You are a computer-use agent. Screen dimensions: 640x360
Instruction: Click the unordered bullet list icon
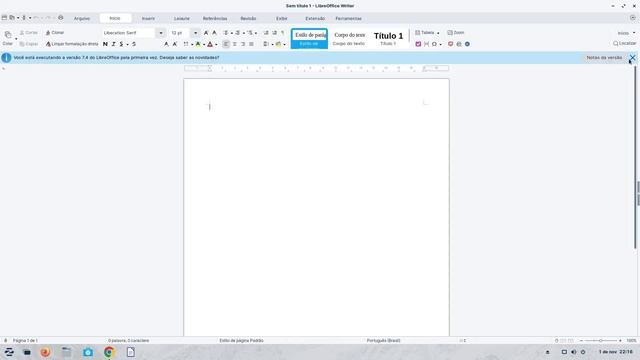click(x=226, y=33)
